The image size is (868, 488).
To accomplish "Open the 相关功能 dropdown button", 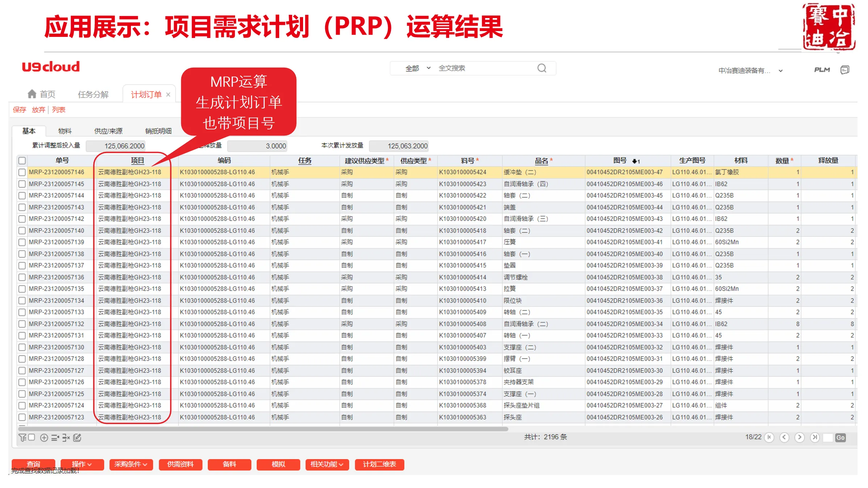I will click(327, 464).
